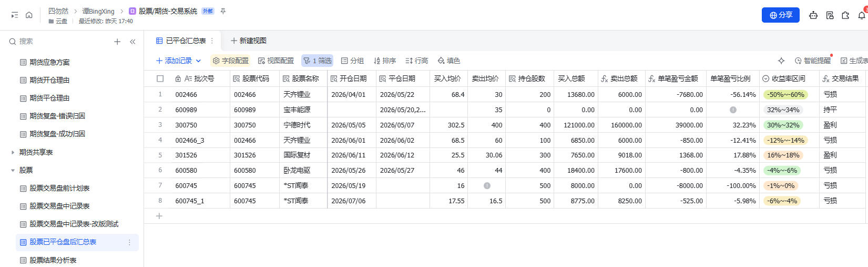Screen dimensions: 868x267
Task: Select cell 宁德时代 in row 3
Action: (303, 125)
